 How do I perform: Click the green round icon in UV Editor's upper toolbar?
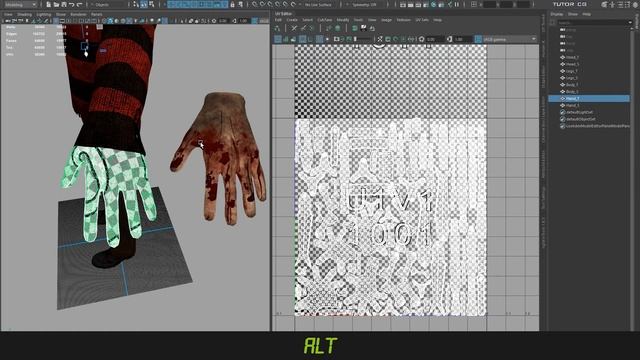click(338, 28)
